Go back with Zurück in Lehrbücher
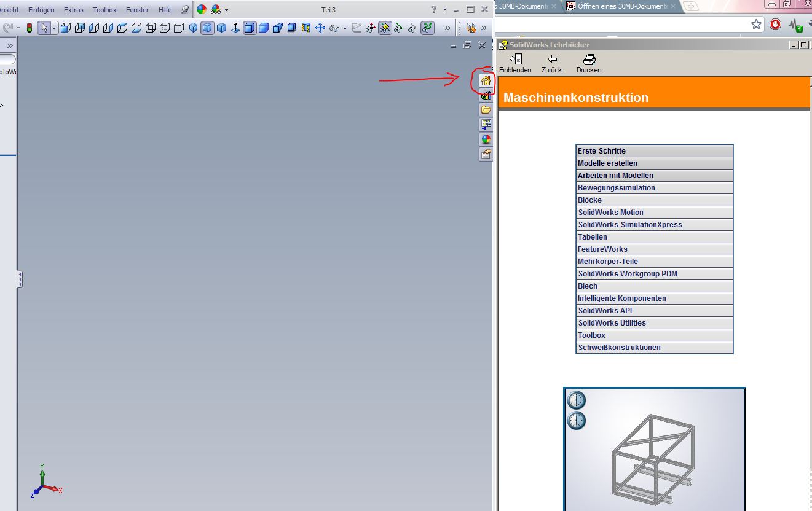Viewport: 812px width, 511px height. (552, 63)
